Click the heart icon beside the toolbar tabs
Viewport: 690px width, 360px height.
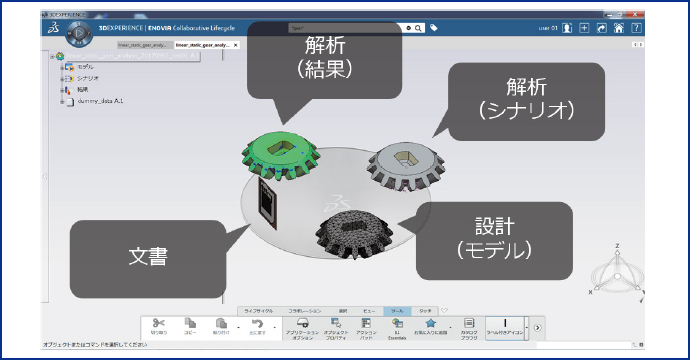(444, 311)
